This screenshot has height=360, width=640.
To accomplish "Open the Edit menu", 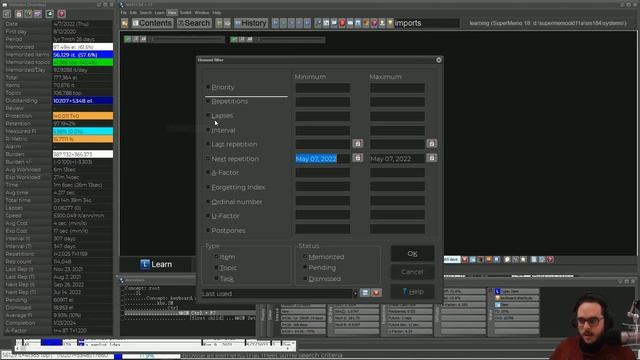I will (133, 13).
